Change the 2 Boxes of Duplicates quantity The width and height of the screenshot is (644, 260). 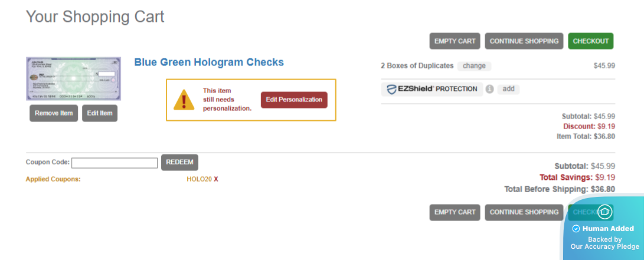tap(474, 66)
